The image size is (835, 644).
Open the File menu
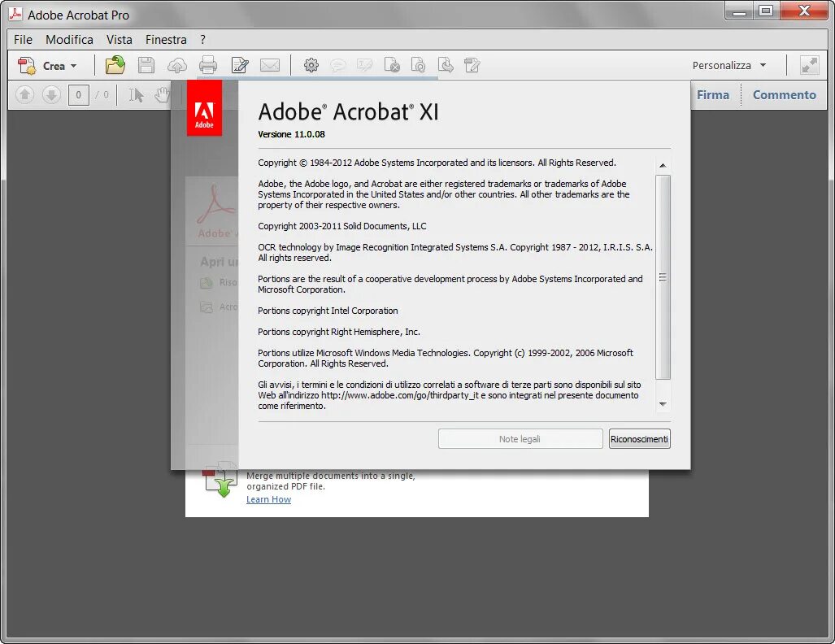point(23,40)
